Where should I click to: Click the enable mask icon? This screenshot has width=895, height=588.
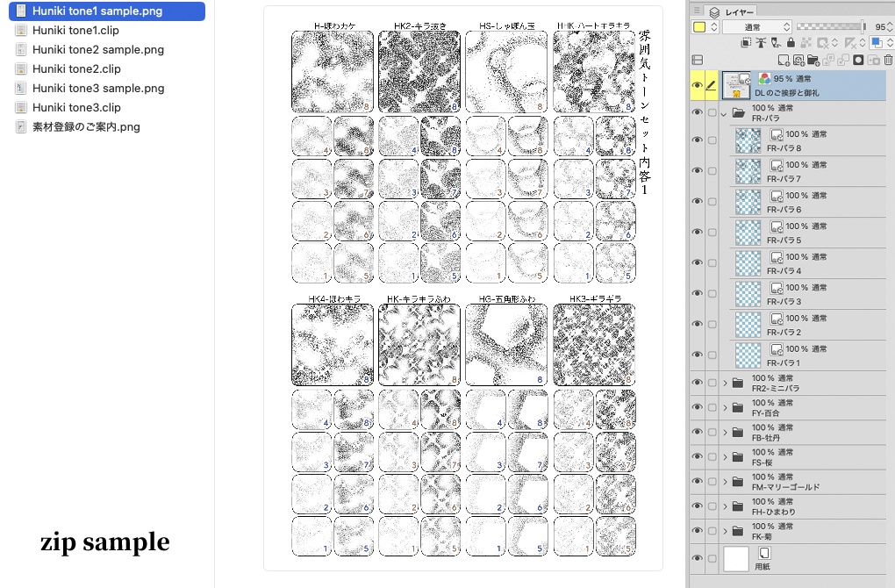click(x=823, y=43)
